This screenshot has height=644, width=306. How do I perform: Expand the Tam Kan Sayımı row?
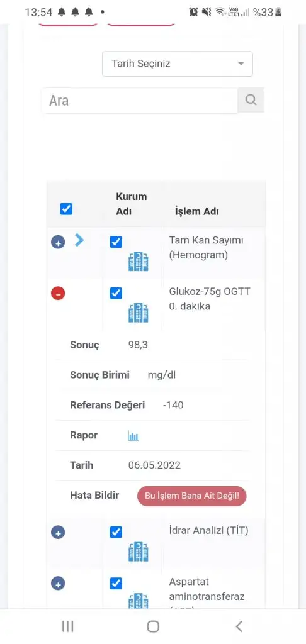click(x=58, y=242)
